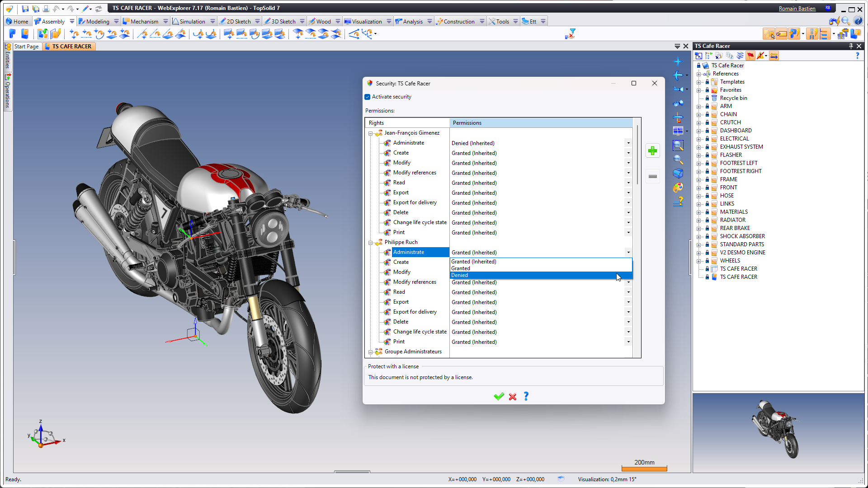Image resolution: width=868 pixels, height=488 pixels.
Task: Select the Recycle bin in the project tree
Action: pos(733,98)
